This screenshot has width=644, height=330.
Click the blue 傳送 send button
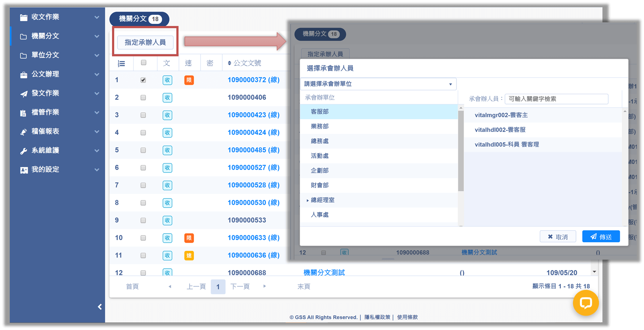coord(601,237)
